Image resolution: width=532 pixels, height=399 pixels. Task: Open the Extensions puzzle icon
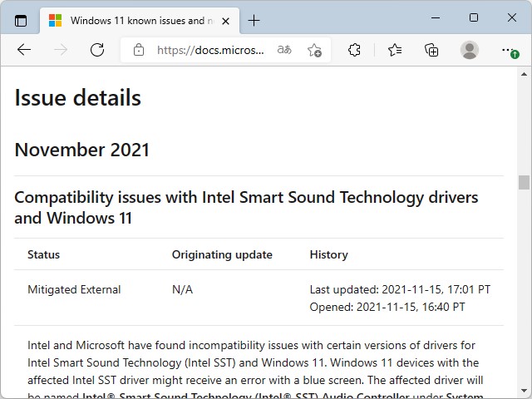[x=355, y=50]
